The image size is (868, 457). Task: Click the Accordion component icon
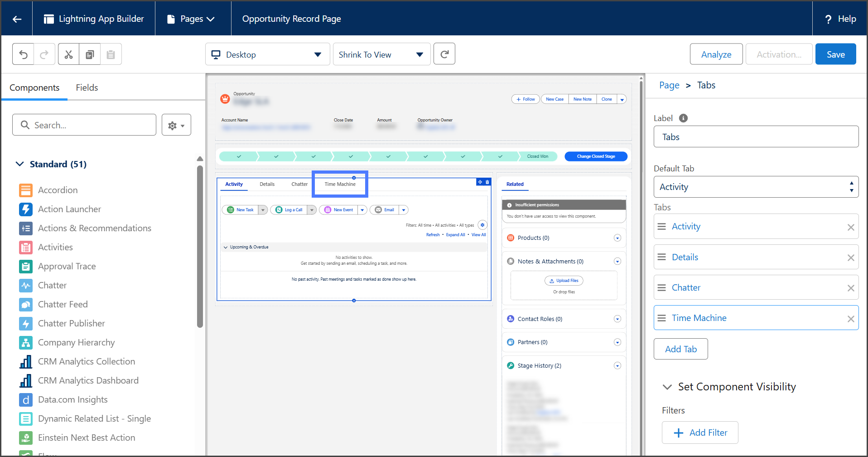tap(26, 190)
